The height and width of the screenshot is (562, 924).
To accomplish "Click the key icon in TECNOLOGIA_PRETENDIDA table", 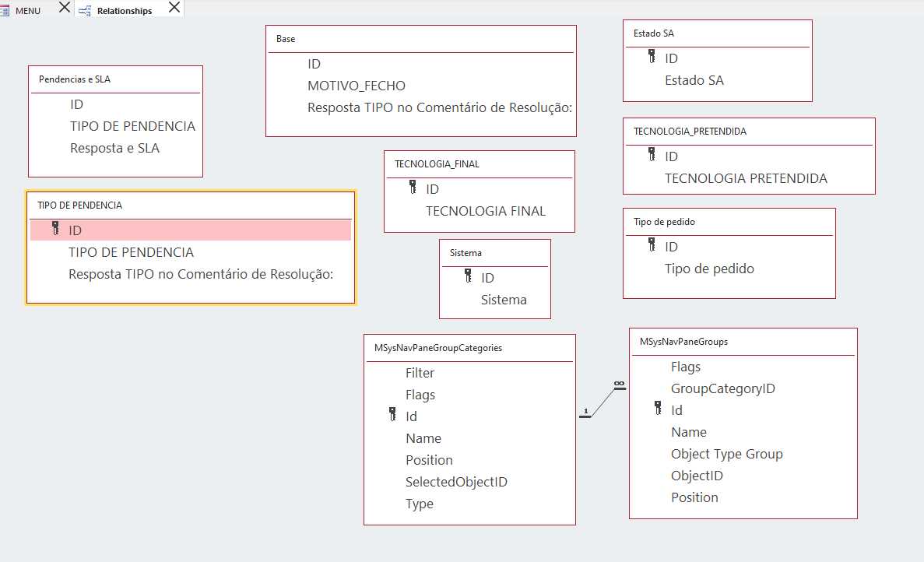I will click(x=652, y=154).
